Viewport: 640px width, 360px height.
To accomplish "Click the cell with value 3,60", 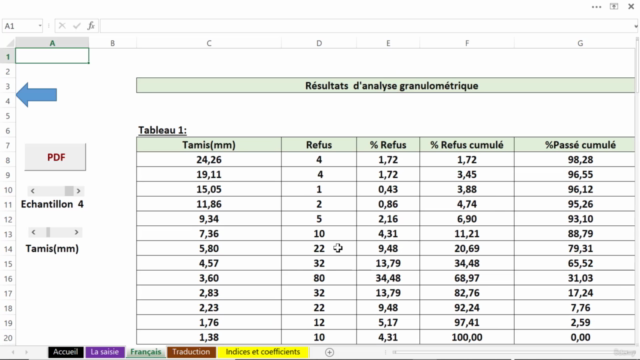I will click(x=209, y=278).
